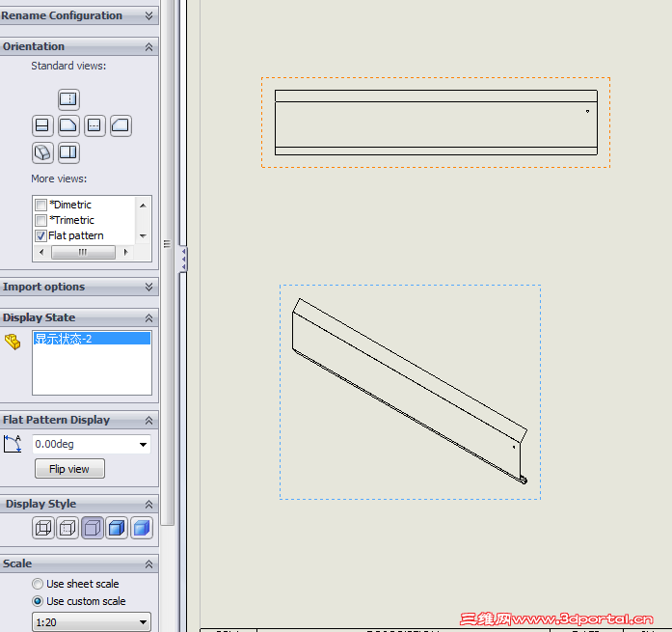Screen dimensions: 672x632
Task: Click the More views left scroll arrow
Action: pyautogui.click(x=41, y=252)
